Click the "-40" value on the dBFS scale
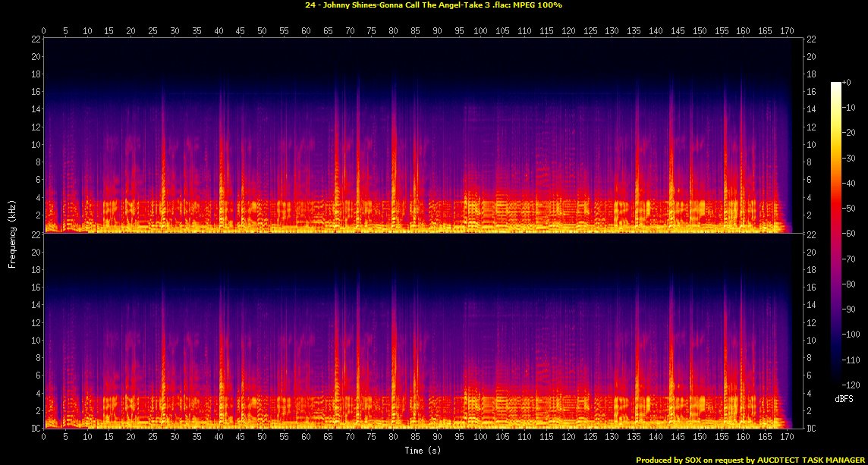Image resolution: width=868 pixels, height=465 pixels. 848,184
